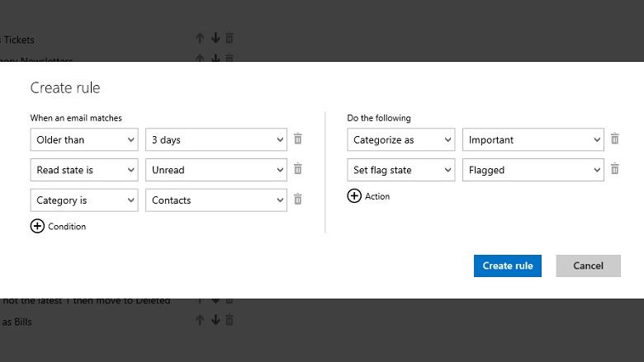Image resolution: width=644 pixels, height=362 pixels.
Task: Click the Create rule button
Action: click(508, 266)
